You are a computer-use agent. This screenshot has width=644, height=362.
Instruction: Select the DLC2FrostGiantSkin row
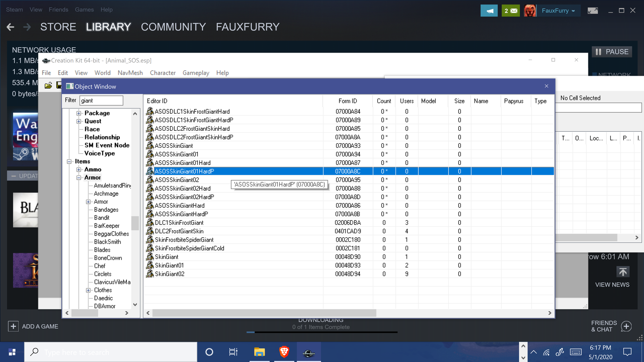tap(349, 231)
